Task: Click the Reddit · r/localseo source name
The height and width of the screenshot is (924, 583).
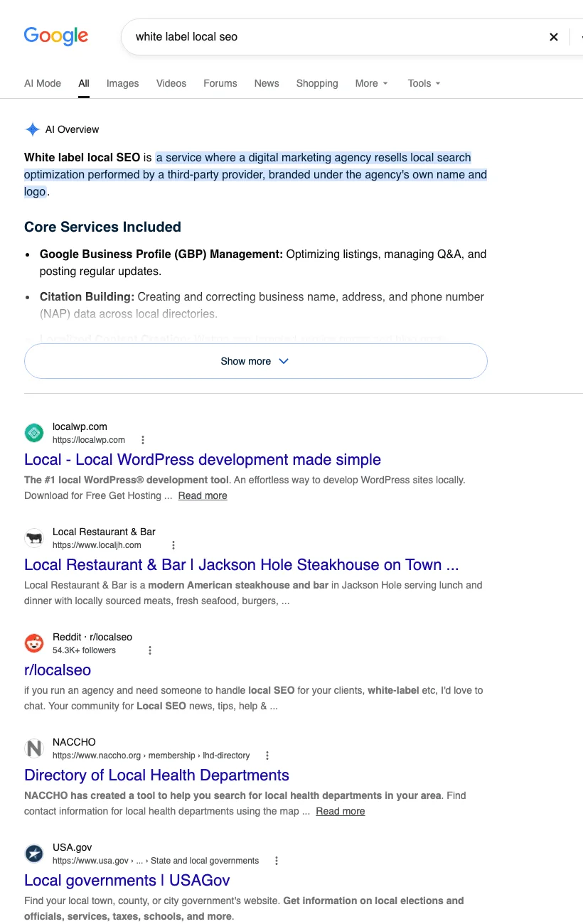Action: [92, 637]
